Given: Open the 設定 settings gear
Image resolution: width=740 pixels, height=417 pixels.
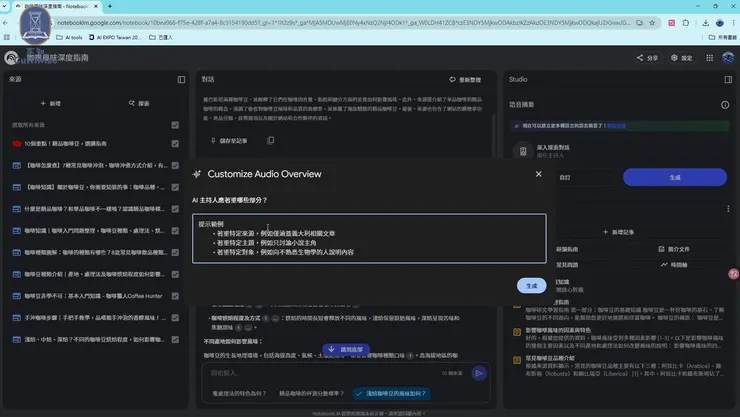Looking at the screenshot, I should [x=681, y=58].
